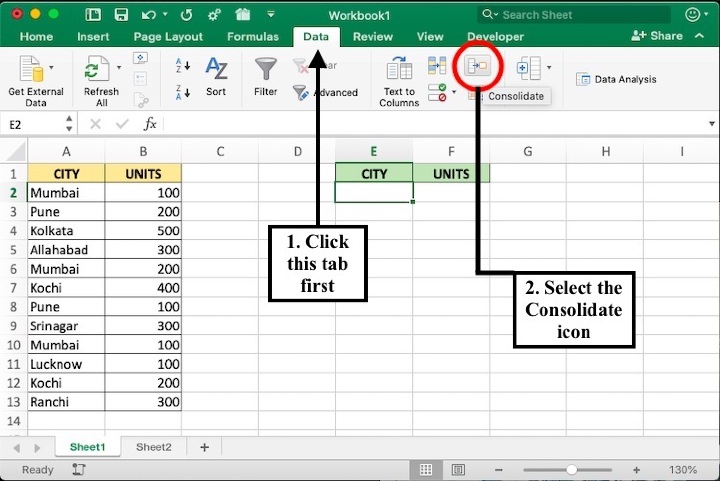Screen dimensions: 720x481
Task: Click the Data Validation icon
Action: pyautogui.click(x=437, y=92)
